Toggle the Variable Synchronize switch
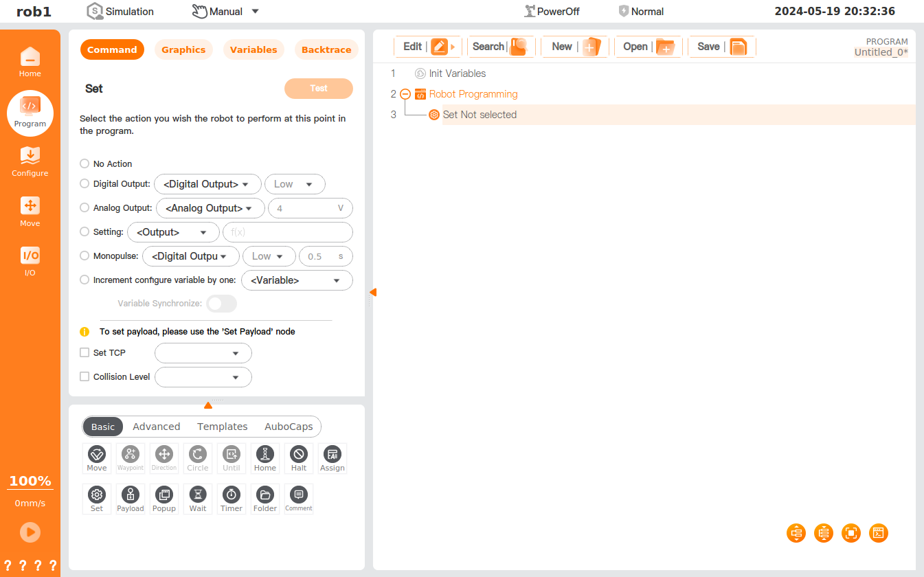 coord(221,304)
